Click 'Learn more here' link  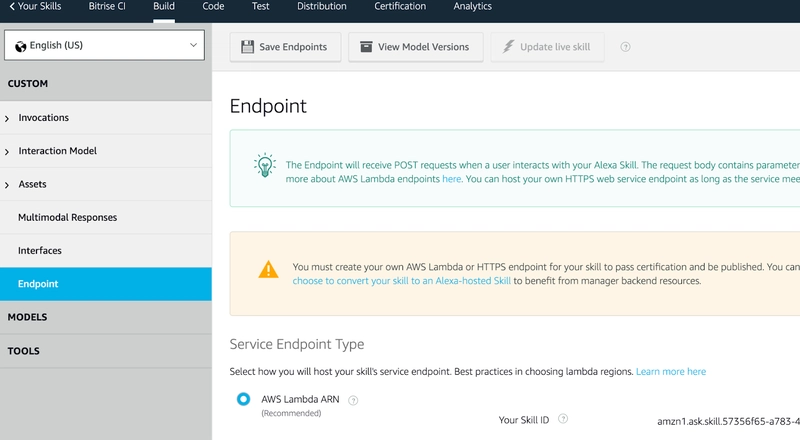671,372
